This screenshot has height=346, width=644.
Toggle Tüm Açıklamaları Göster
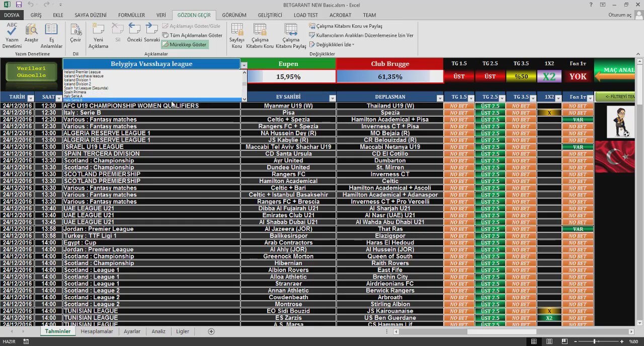coord(192,35)
